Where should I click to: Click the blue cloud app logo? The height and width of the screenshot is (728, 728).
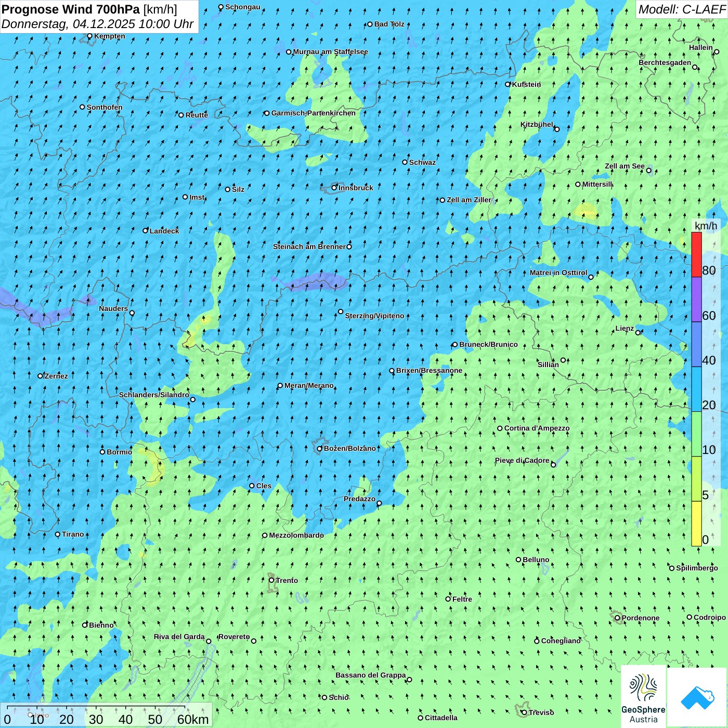click(x=697, y=697)
